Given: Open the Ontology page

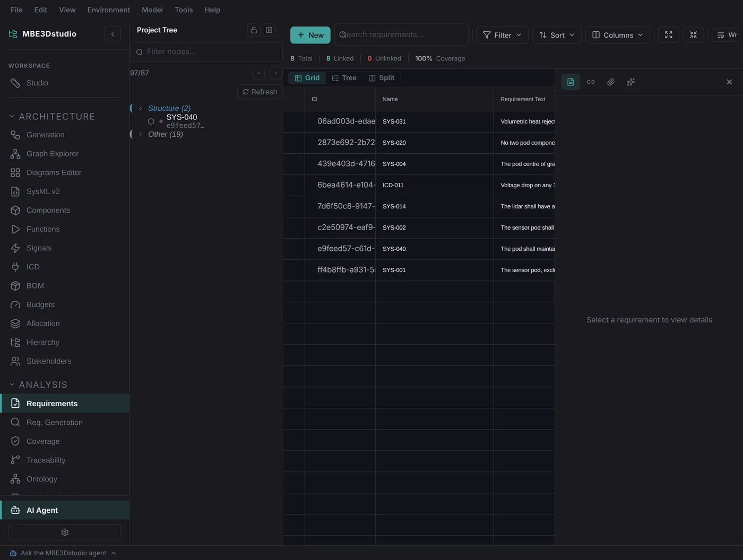Looking at the screenshot, I should tap(65, 479).
